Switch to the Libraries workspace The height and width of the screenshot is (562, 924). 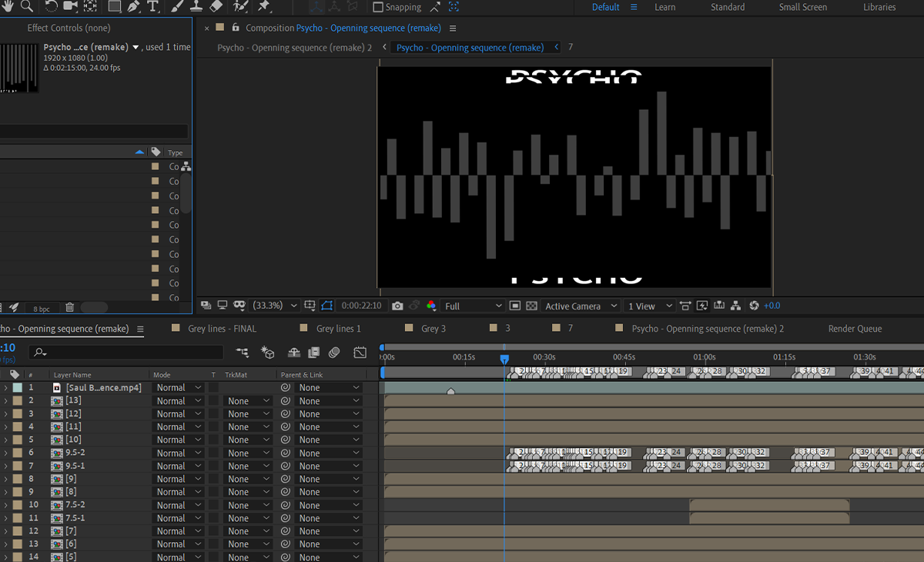point(879,7)
